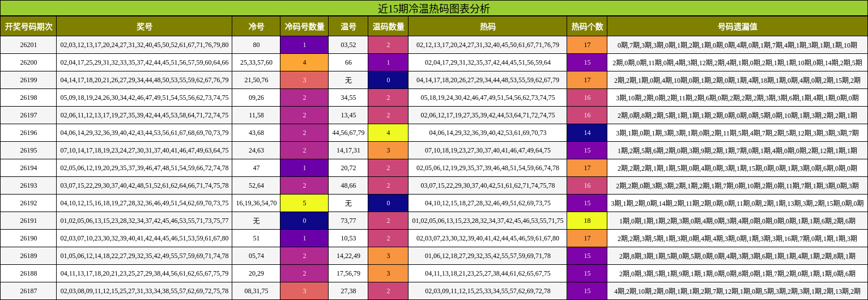The image size is (868, 300).
Task: Click the 无 warm number cell in row 26192
Action: pyautogui.click(x=348, y=203)
